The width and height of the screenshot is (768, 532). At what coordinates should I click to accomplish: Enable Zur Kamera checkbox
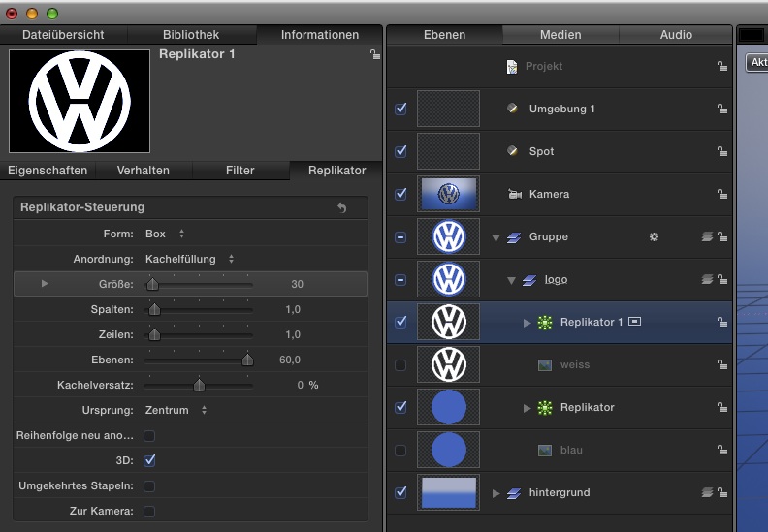(x=149, y=512)
